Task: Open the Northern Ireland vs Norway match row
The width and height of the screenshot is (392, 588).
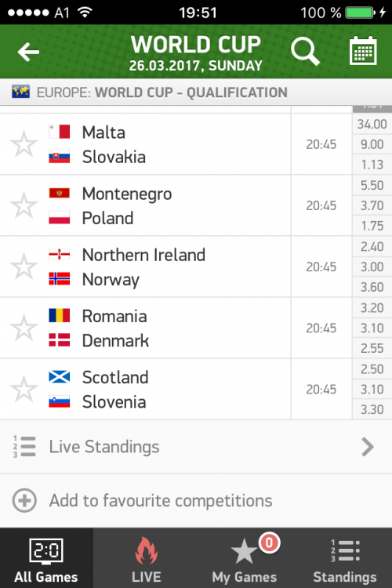Action: pos(145,267)
